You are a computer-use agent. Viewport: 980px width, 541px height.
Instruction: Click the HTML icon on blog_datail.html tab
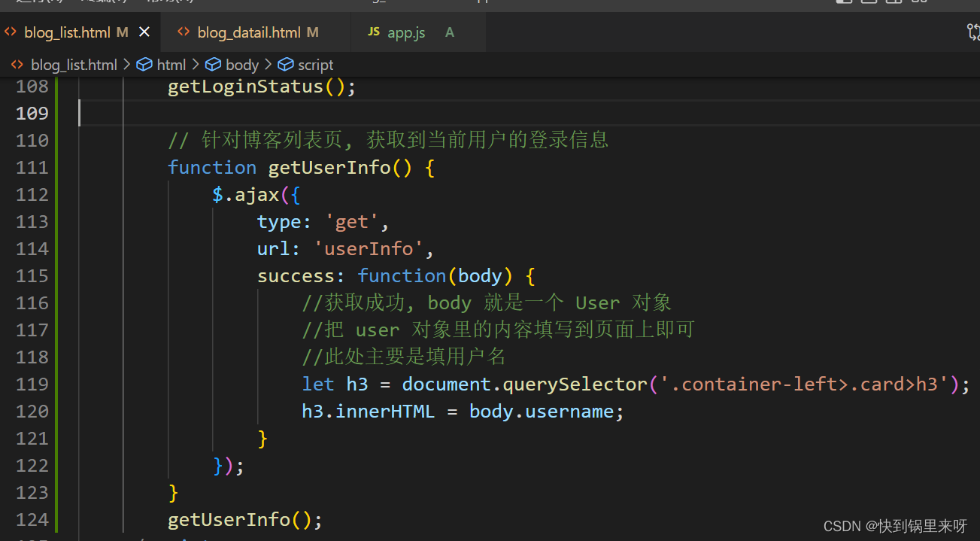point(184,32)
